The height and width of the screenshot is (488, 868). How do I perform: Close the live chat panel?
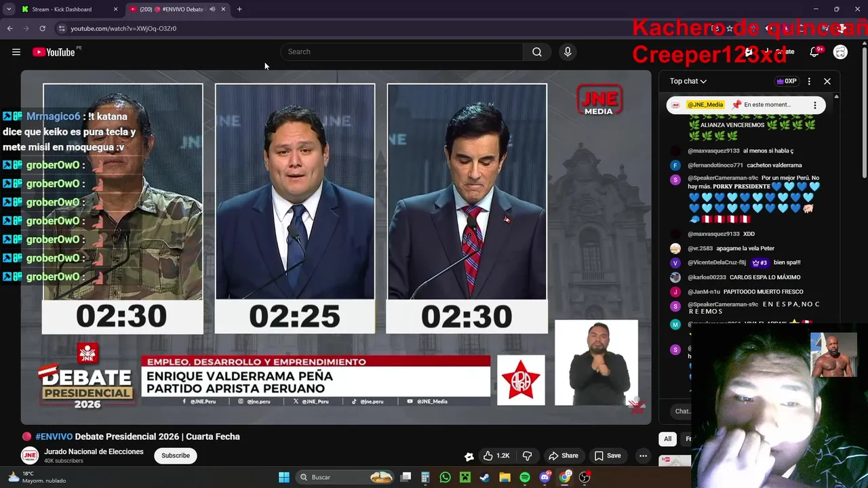pos(827,81)
